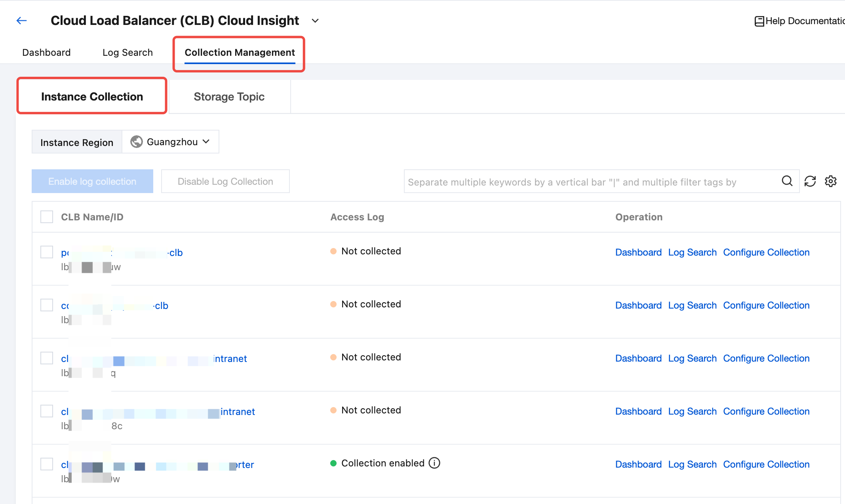
Task: Click green Collection enabled status dot
Action: [333, 463]
